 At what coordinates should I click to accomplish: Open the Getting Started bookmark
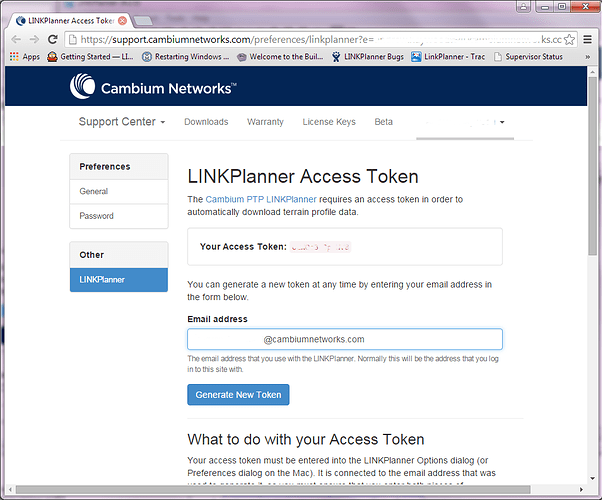click(x=90, y=57)
